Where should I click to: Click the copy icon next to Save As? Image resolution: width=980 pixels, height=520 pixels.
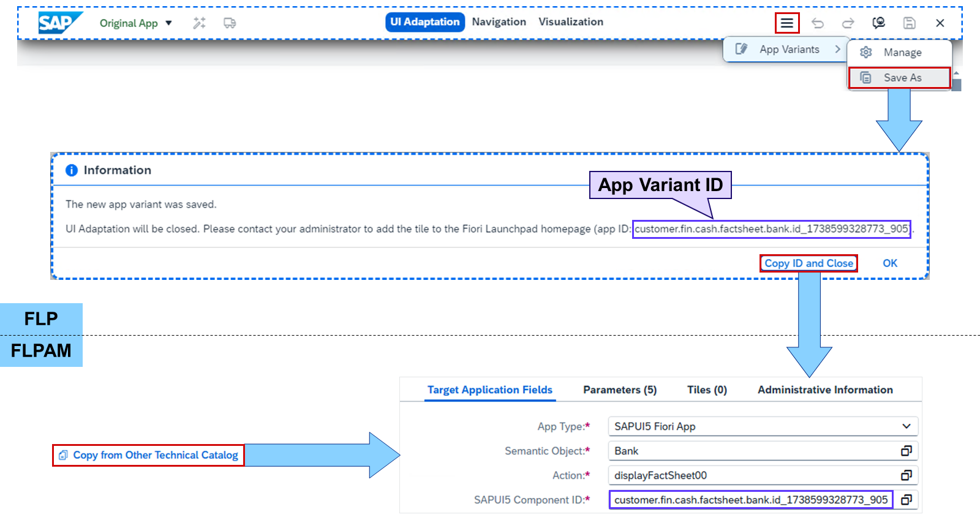(866, 78)
